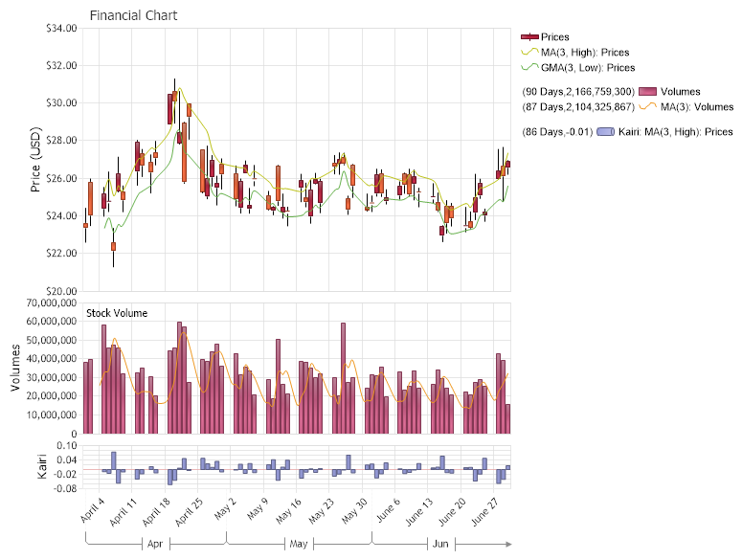Click the Financial Chart title
The height and width of the screenshot is (560, 742).
133,15
